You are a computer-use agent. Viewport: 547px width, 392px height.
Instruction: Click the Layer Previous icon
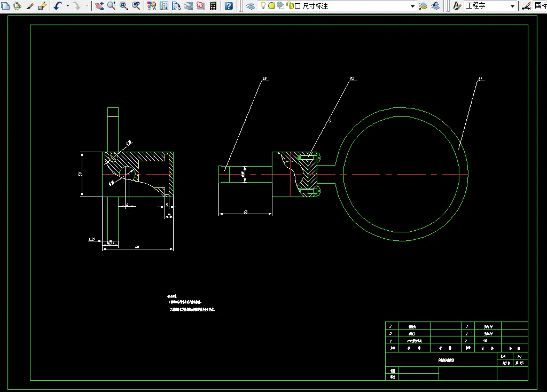[x=435, y=6]
